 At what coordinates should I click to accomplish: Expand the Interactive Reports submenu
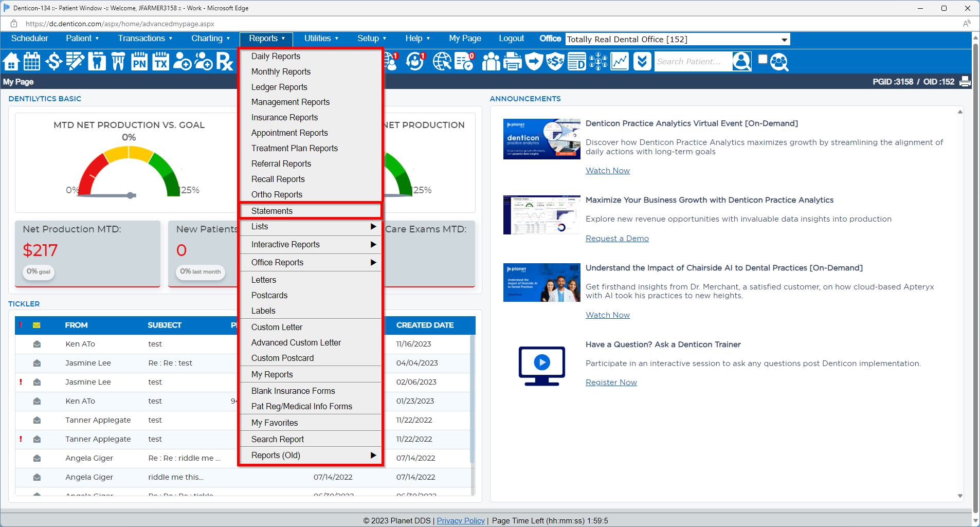click(285, 244)
